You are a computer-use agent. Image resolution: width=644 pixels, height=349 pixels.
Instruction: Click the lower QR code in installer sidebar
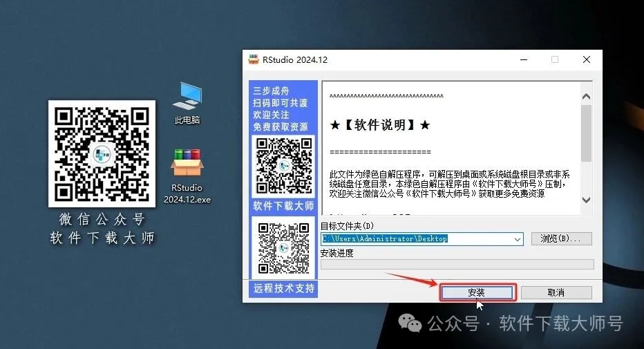tap(283, 247)
